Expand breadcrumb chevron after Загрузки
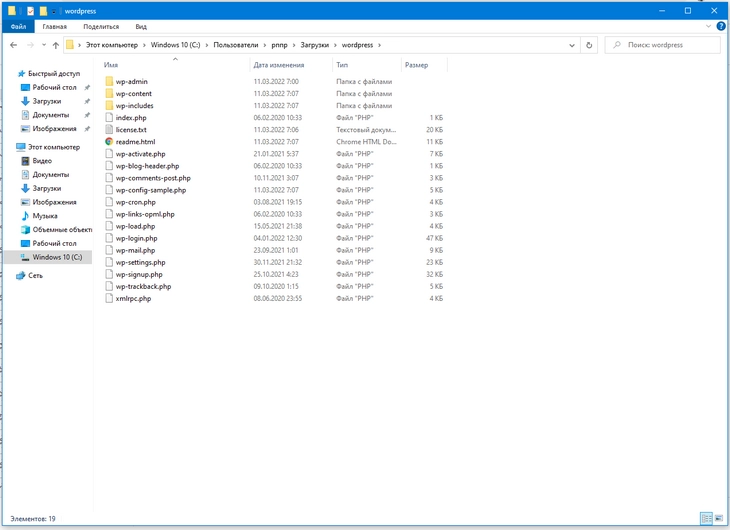 click(x=335, y=45)
